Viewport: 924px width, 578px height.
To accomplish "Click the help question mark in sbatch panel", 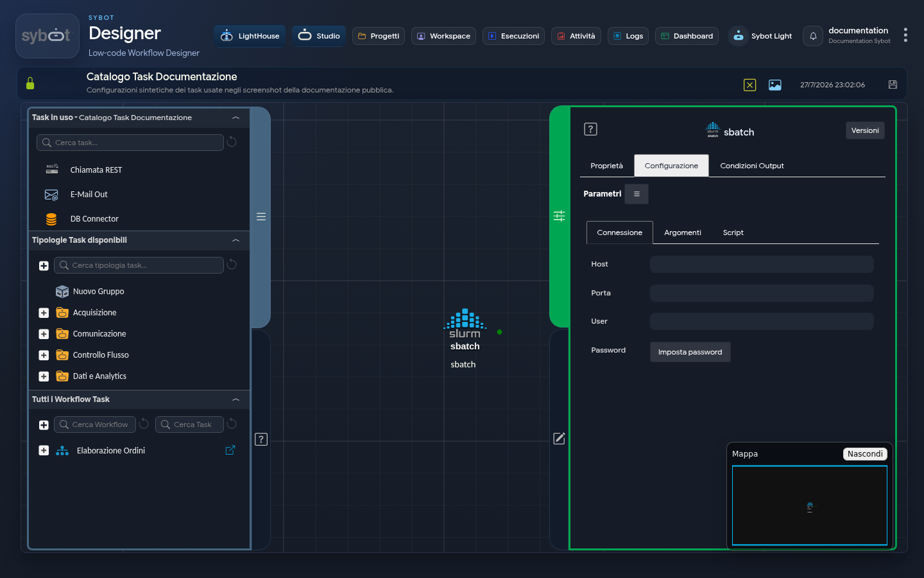I will pyautogui.click(x=590, y=129).
